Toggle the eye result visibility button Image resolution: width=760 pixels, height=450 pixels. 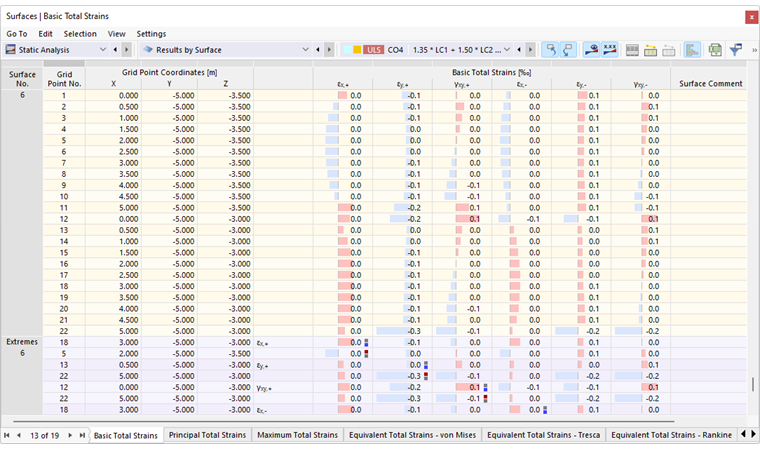click(x=591, y=49)
